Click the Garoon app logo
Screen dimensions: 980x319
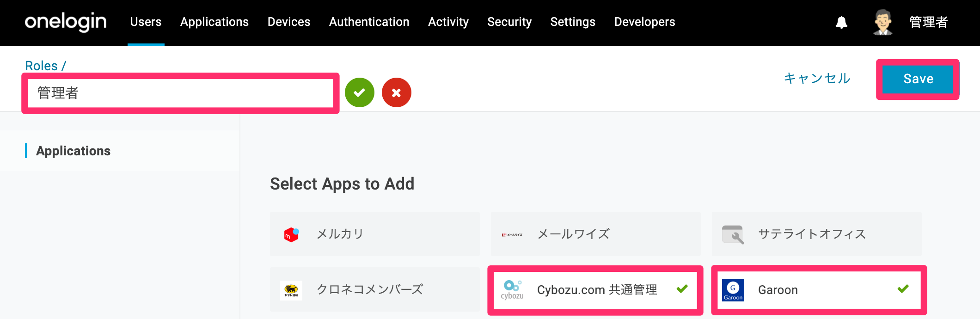point(733,290)
